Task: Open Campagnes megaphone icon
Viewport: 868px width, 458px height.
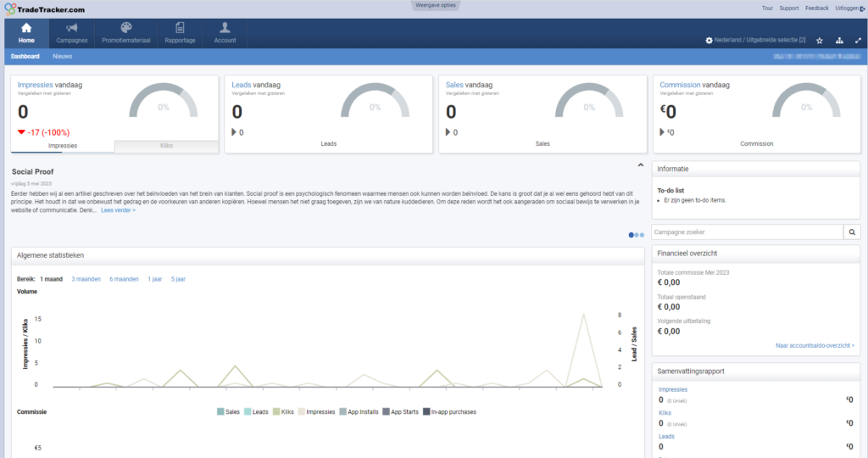Action: coord(72,28)
